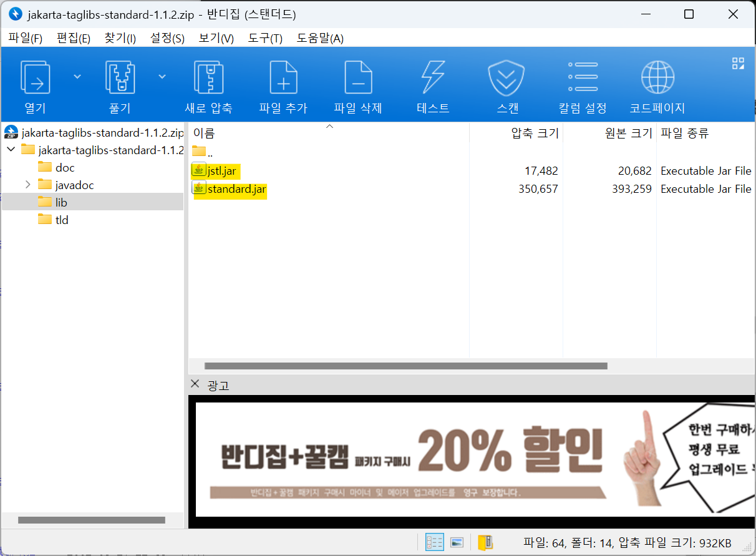Click the jstl.jar file icon
Screen dimensions: 756x556
tap(199, 170)
